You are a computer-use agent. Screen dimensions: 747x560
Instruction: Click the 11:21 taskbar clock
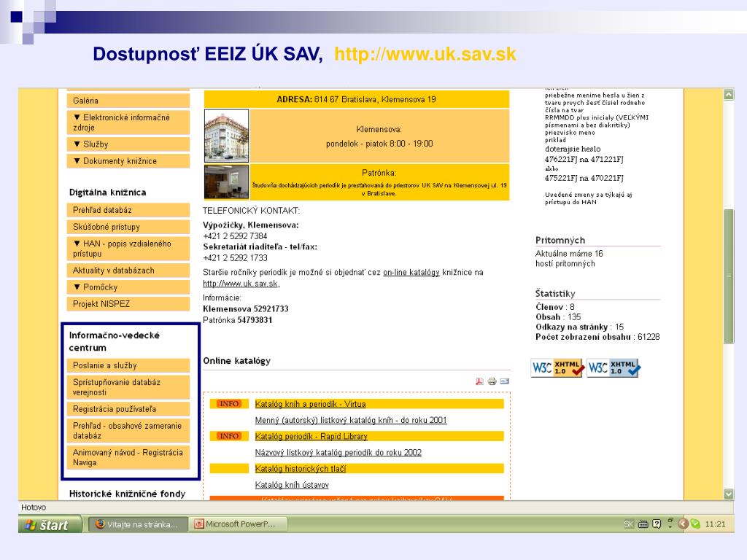[715, 524]
